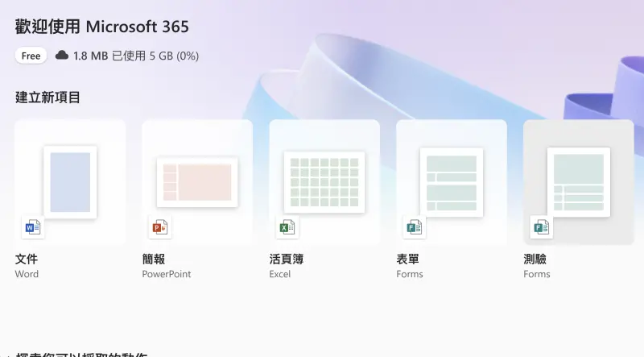Viewport: 644px width, 357px height.
Task: Open the PowerPoint slide preview thumbnail
Action: tap(197, 182)
